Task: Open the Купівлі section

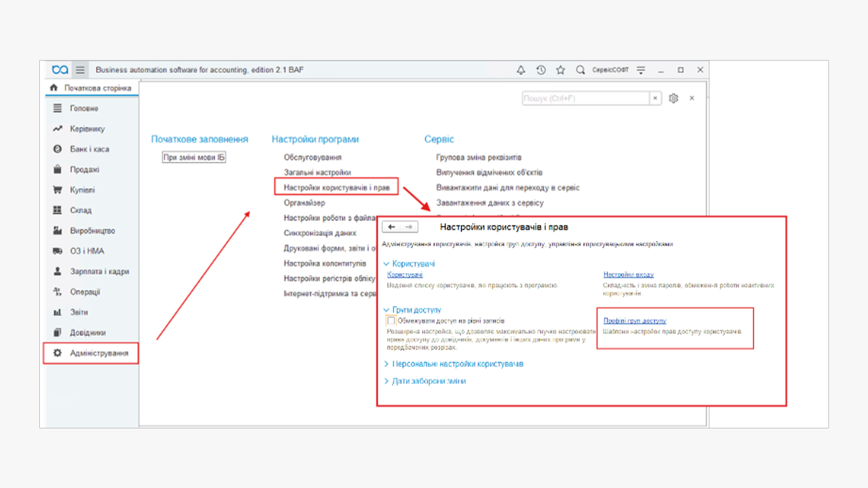Action: 82,190
